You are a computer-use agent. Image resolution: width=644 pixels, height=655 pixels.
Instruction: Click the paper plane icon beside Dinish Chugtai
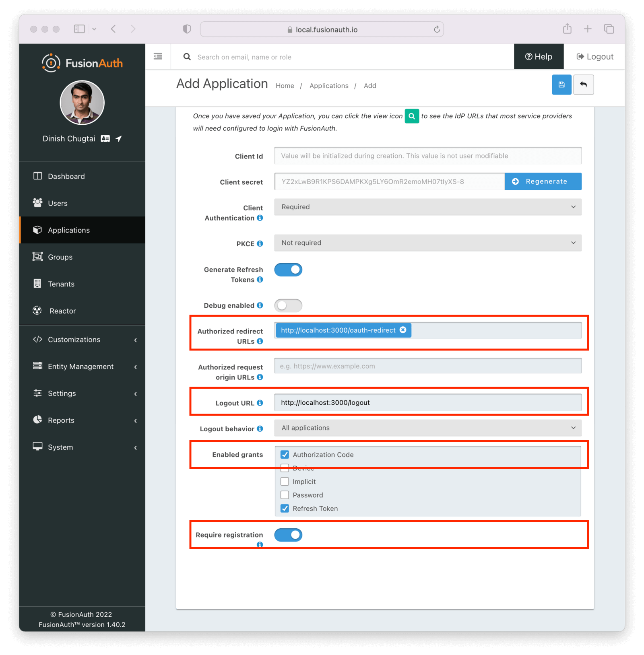pyautogui.click(x=118, y=138)
